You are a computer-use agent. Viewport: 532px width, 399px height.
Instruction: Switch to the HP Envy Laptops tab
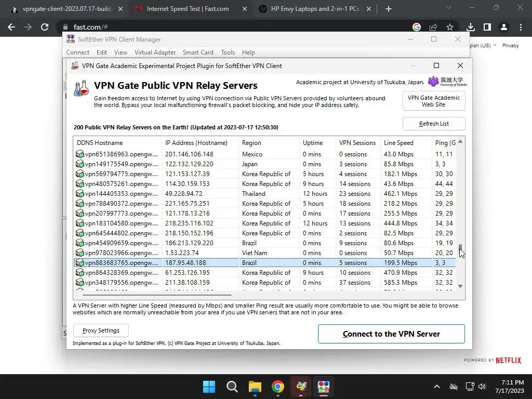click(314, 9)
